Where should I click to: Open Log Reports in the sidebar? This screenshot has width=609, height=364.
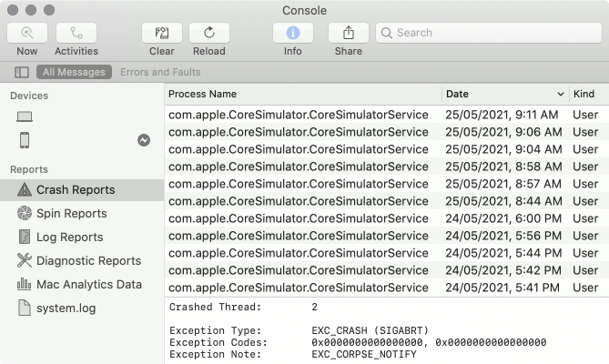pos(82,238)
